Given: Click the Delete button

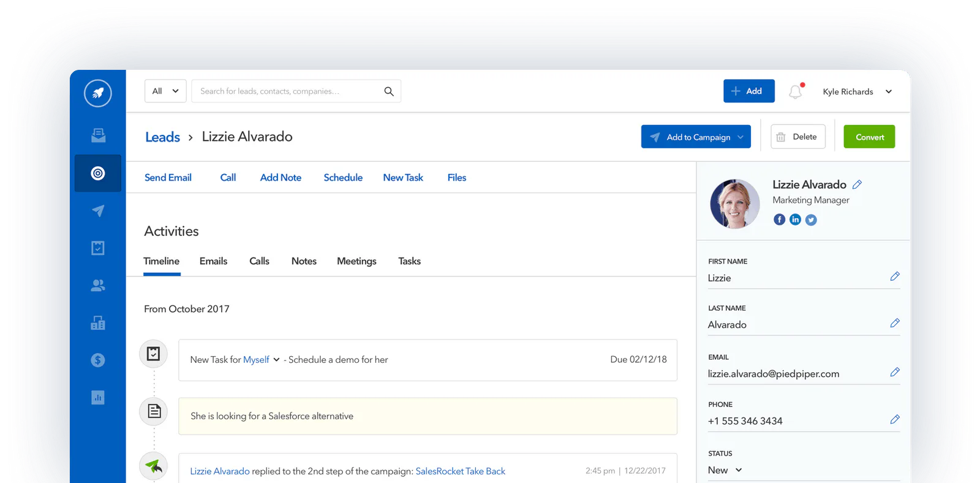Looking at the screenshot, I should click(798, 137).
